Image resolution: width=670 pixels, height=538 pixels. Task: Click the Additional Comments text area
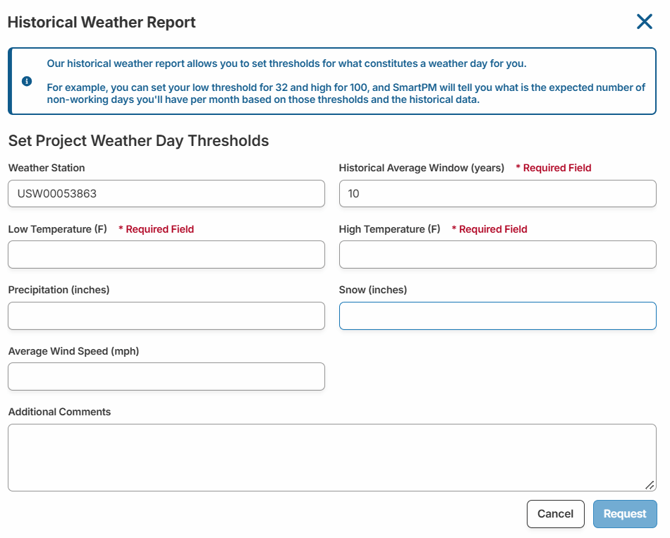(x=332, y=458)
